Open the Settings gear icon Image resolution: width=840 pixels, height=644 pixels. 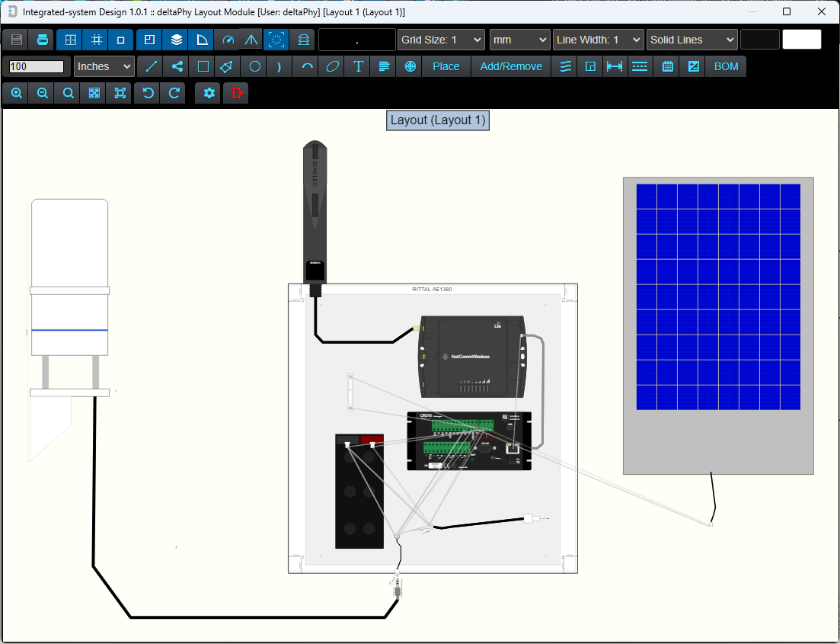tap(207, 93)
